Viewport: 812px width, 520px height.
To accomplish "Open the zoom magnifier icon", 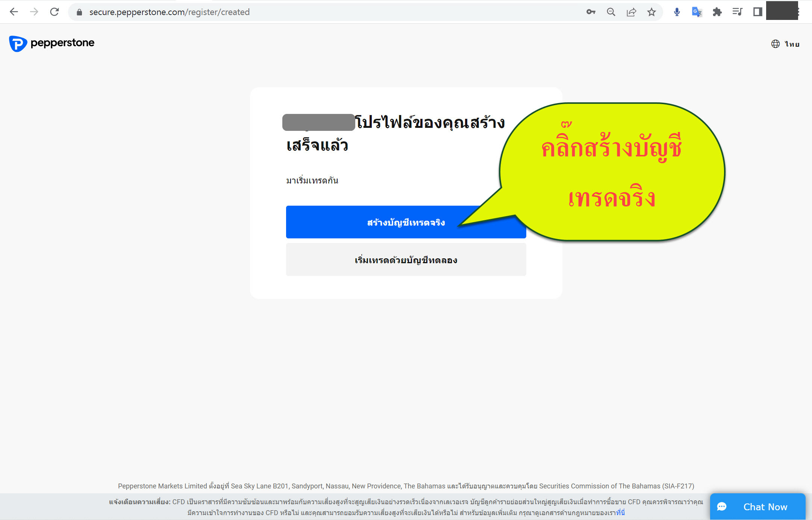I will [x=611, y=12].
